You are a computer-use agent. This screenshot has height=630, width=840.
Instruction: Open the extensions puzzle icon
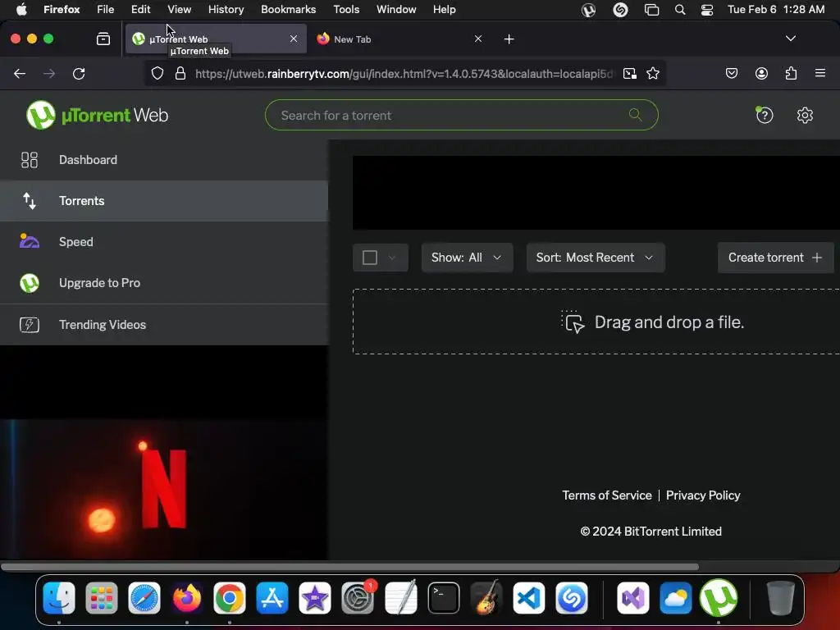[791, 73]
